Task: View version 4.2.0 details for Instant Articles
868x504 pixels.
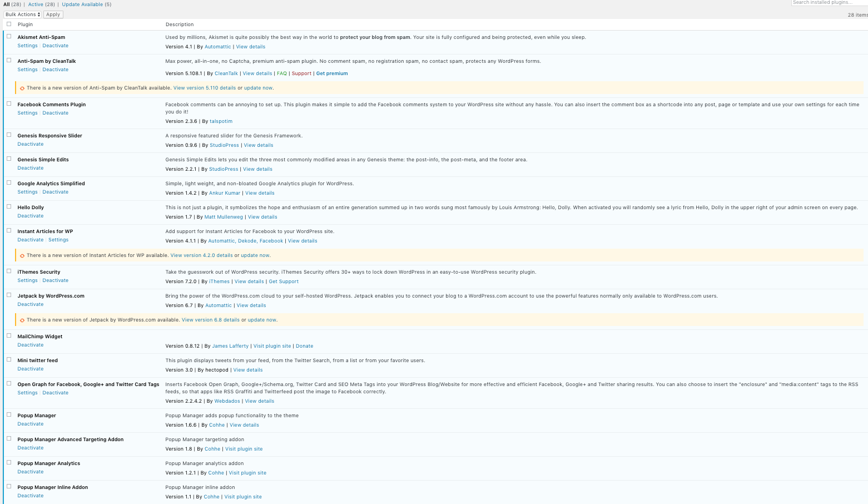Action: click(202, 255)
